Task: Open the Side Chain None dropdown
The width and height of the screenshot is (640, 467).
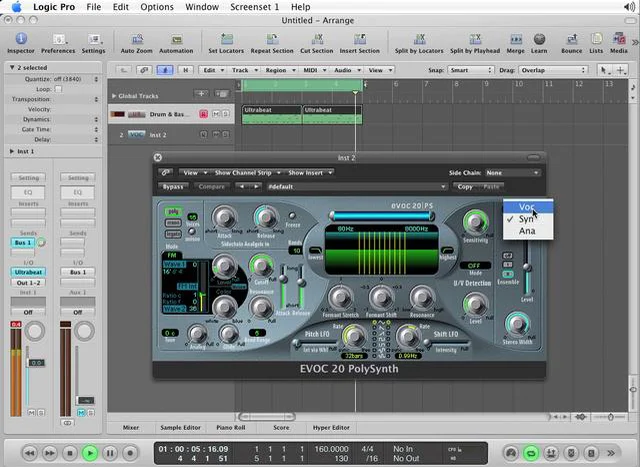Action: coord(512,173)
